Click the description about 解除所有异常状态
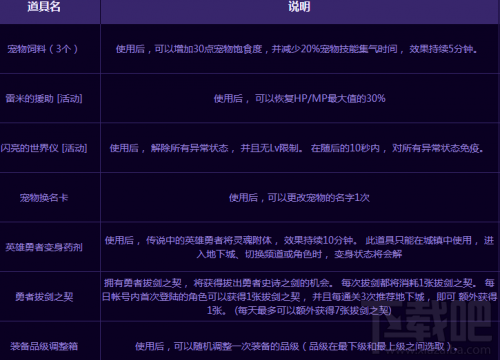Image resolution: width=500 pixels, height=360 pixels. click(x=297, y=148)
